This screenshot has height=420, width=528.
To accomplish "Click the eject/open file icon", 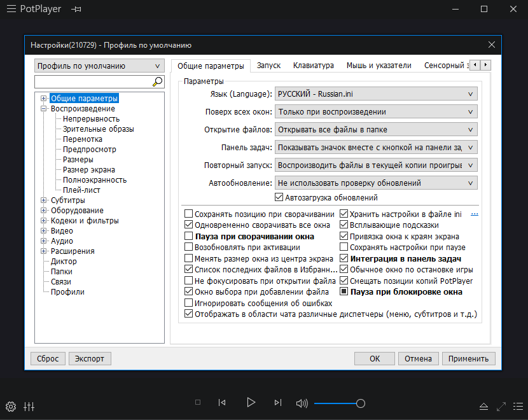I will 483,407.
